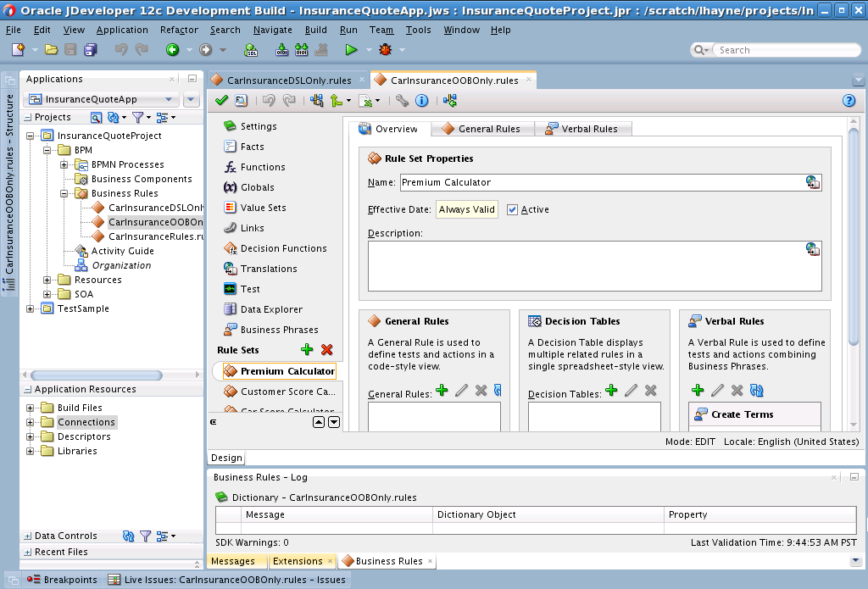Expand the TestSample project node
868x589 pixels.
point(30,308)
